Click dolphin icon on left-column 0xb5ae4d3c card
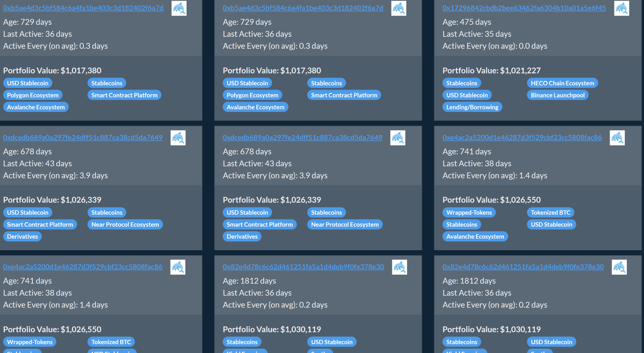Image resolution: width=644 pixels, height=353 pixels. pyautogui.click(x=179, y=8)
